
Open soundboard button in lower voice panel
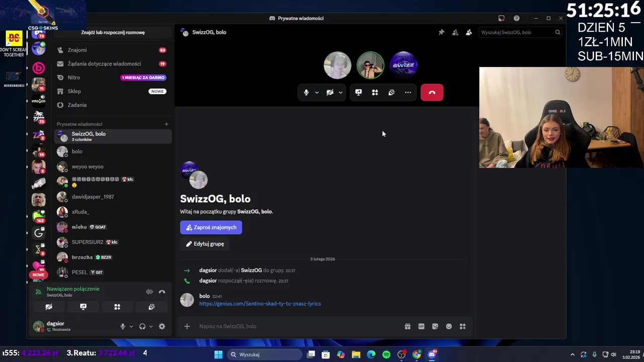[151, 307]
